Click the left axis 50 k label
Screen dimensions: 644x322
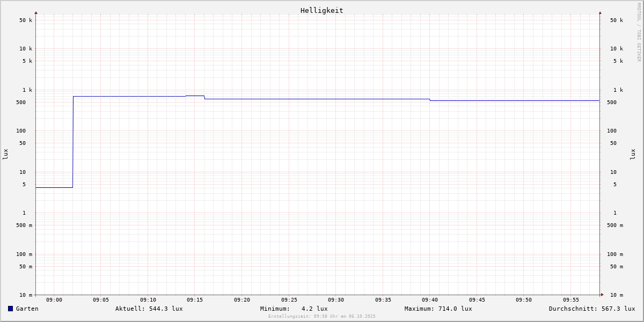26,20
